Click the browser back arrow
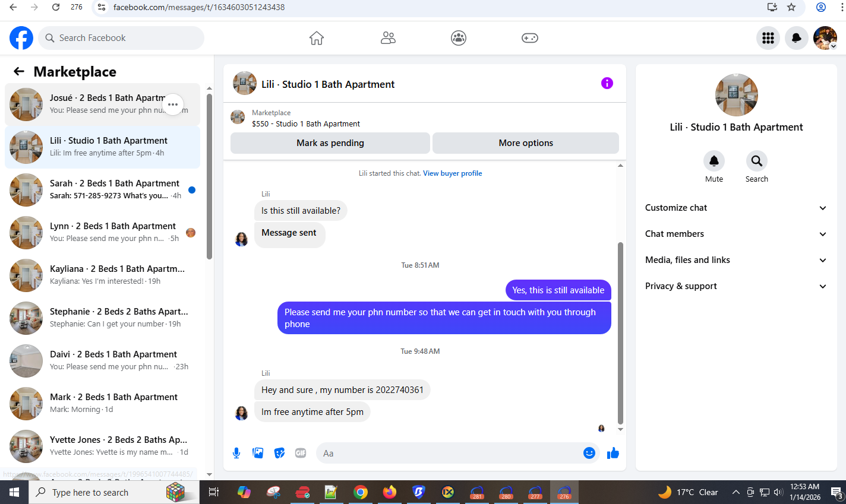The image size is (846, 504). point(13,7)
